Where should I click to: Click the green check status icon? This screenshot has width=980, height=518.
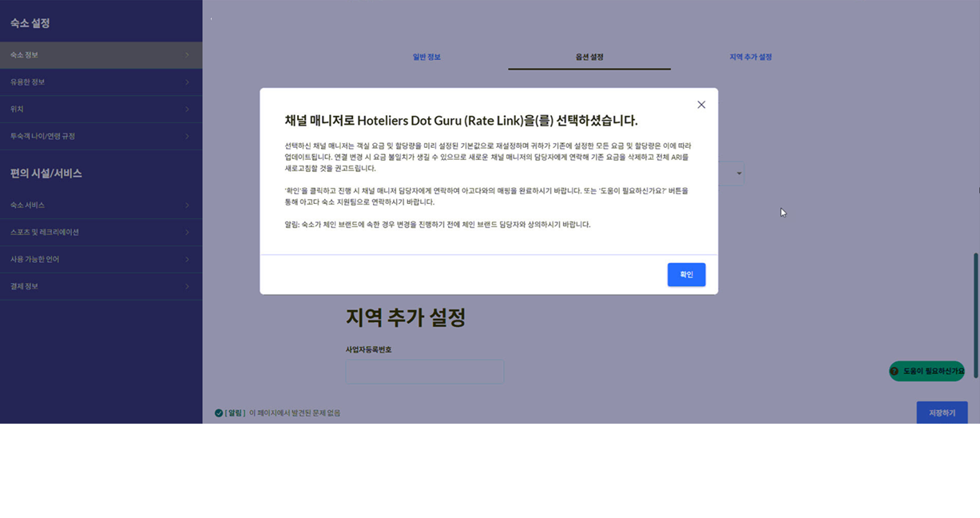tap(219, 413)
